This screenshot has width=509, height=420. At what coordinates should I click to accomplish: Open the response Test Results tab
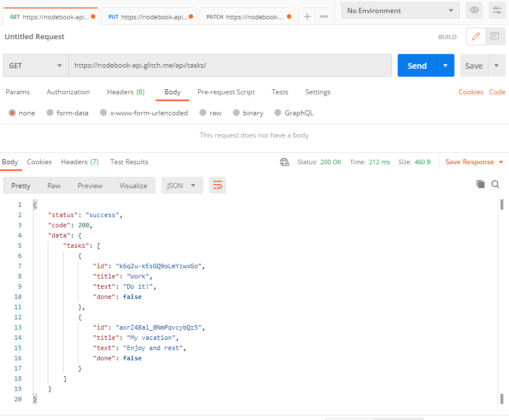pos(129,162)
